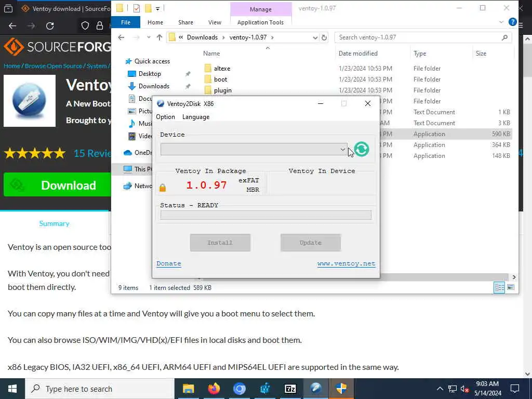Click Downloads in the address breadcrumb
This screenshot has width=532, height=399.
click(202, 37)
